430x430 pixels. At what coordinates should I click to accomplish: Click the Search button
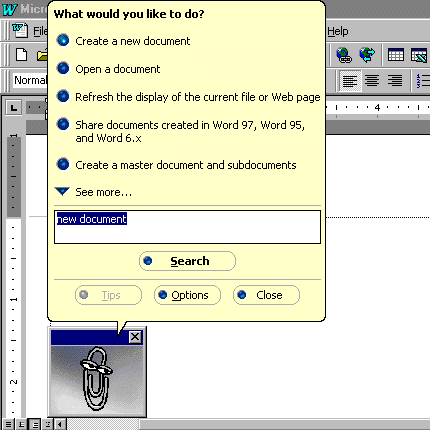point(187,261)
